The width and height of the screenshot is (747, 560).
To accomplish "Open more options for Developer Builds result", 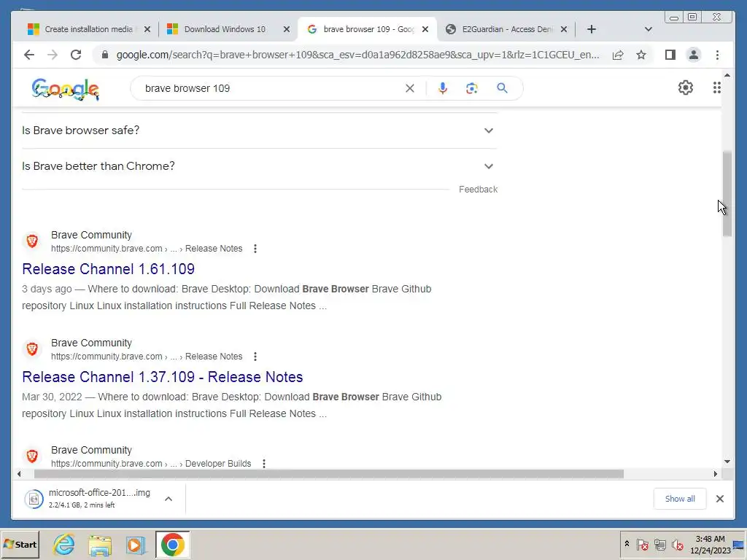I will click(264, 463).
